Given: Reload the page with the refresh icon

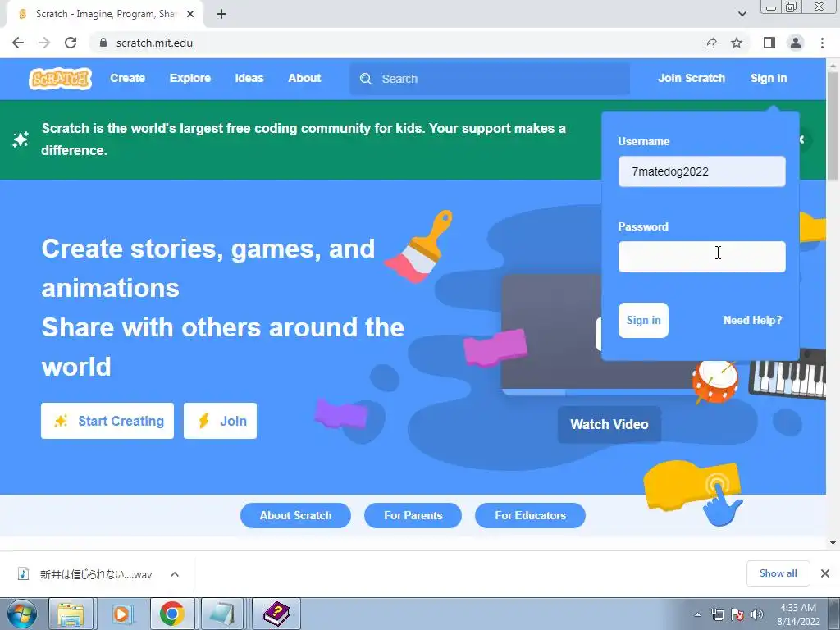Looking at the screenshot, I should (71, 43).
